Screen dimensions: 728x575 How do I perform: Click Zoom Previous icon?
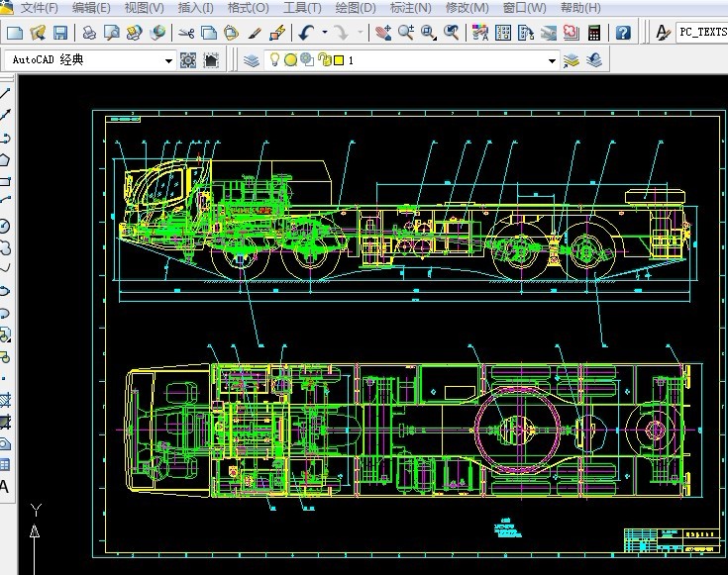(x=452, y=33)
